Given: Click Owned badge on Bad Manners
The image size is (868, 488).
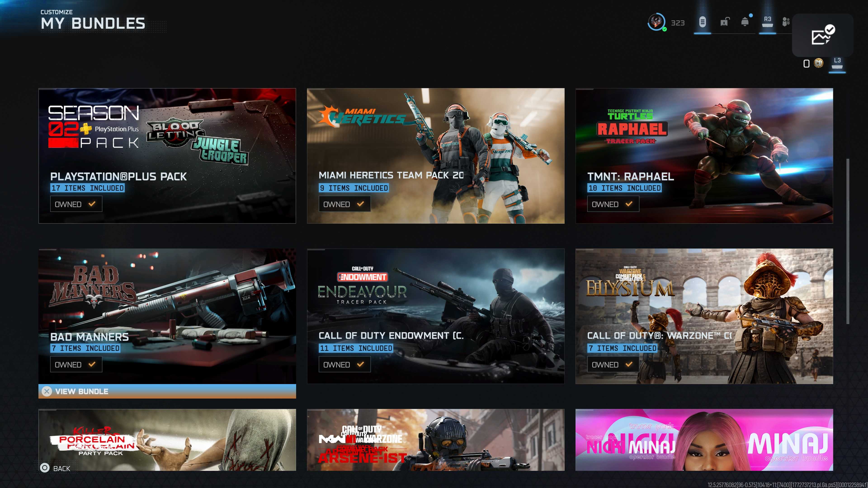Looking at the screenshot, I should pos(76,364).
